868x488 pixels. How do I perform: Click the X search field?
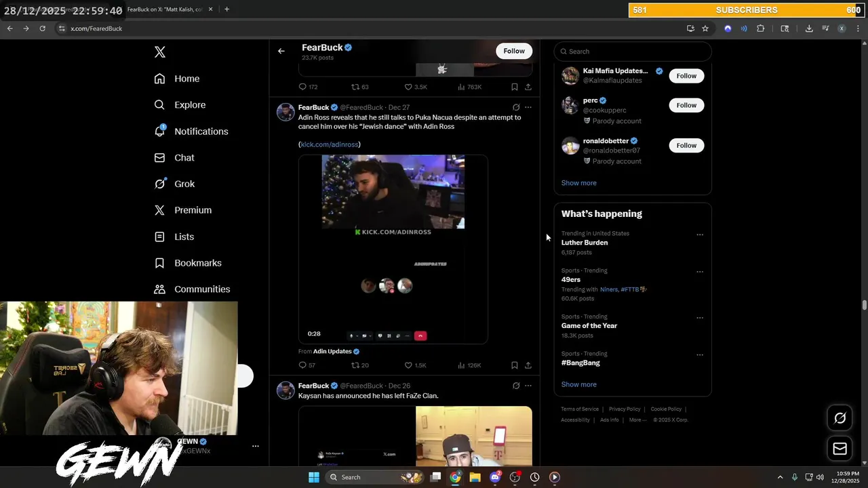(633, 52)
